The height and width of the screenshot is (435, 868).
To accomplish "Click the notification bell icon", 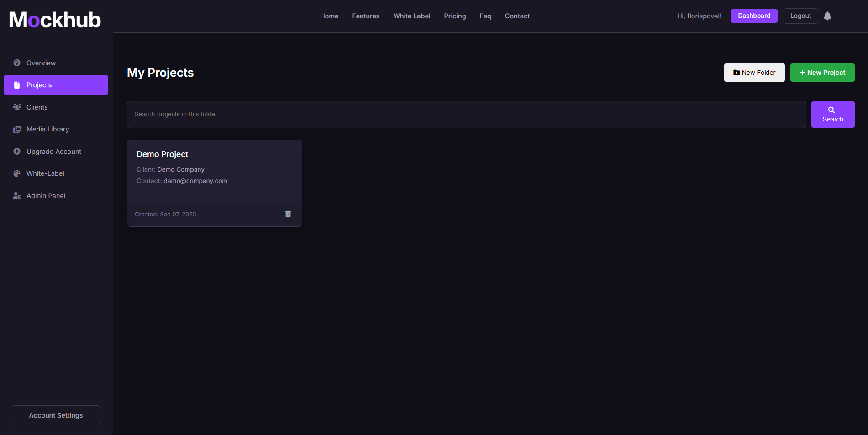I will point(827,16).
